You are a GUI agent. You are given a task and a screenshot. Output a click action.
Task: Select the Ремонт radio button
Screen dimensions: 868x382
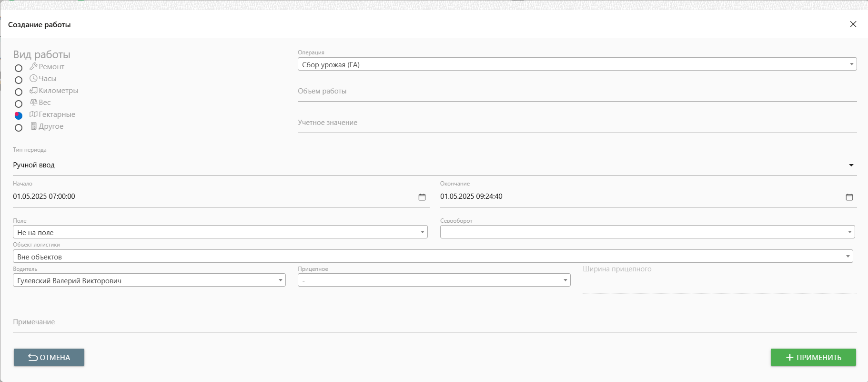pyautogui.click(x=19, y=68)
